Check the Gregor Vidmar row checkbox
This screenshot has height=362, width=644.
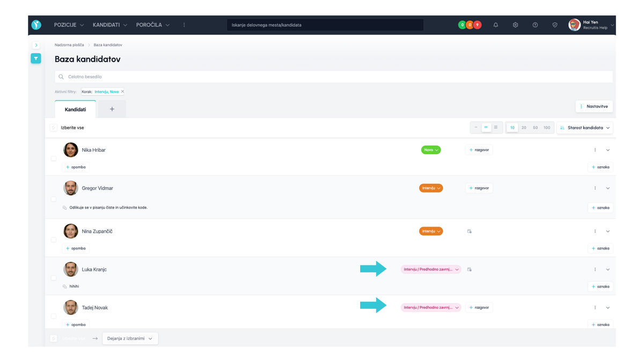pyautogui.click(x=53, y=199)
